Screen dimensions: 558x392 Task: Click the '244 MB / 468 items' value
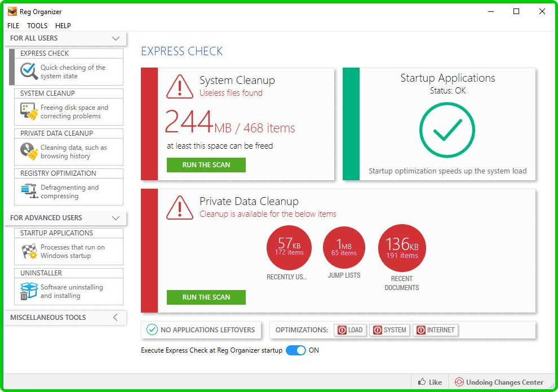(x=230, y=122)
